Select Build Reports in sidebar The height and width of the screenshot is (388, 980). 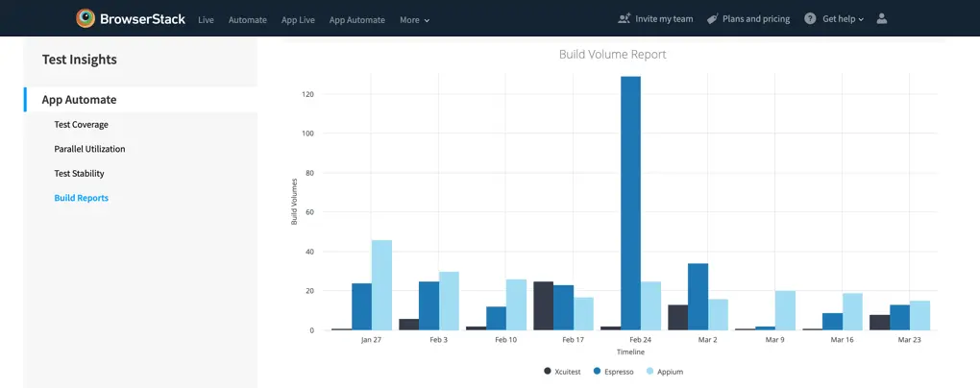click(81, 198)
